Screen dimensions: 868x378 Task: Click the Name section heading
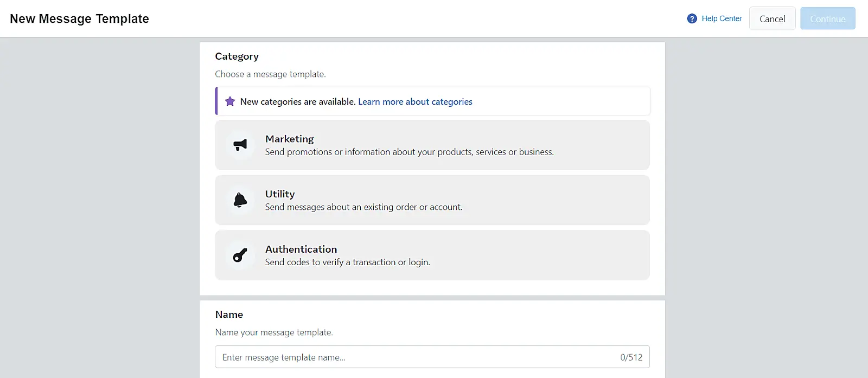point(229,315)
